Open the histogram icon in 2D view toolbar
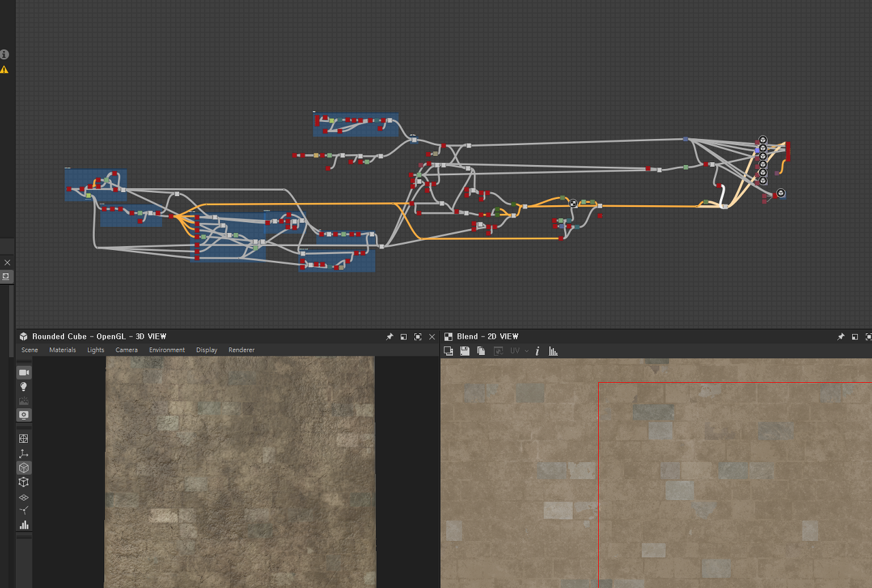872x588 pixels. pyautogui.click(x=553, y=351)
